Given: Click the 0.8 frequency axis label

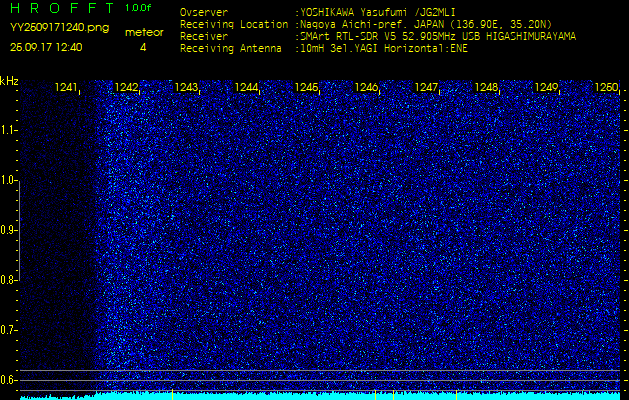Looking at the screenshot, I should 7,280.
